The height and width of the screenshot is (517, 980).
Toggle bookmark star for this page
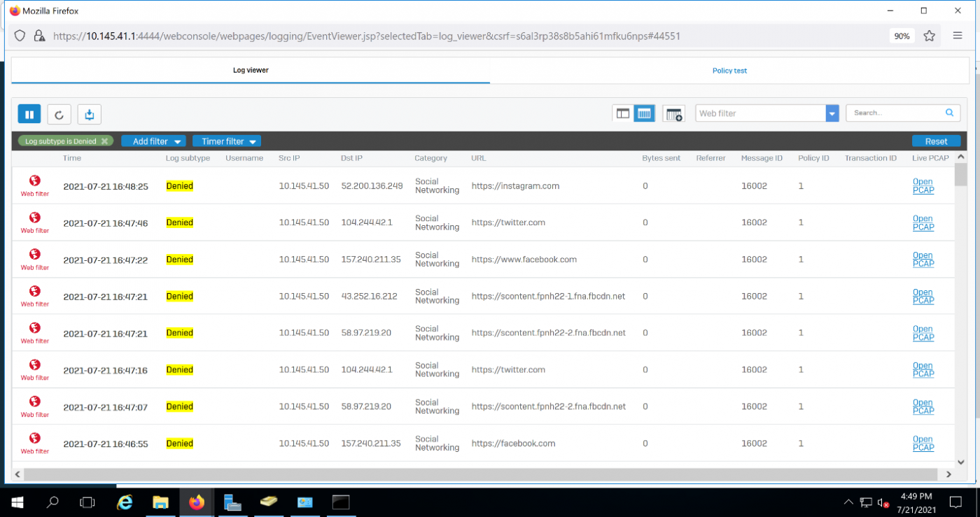coord(930,36)
